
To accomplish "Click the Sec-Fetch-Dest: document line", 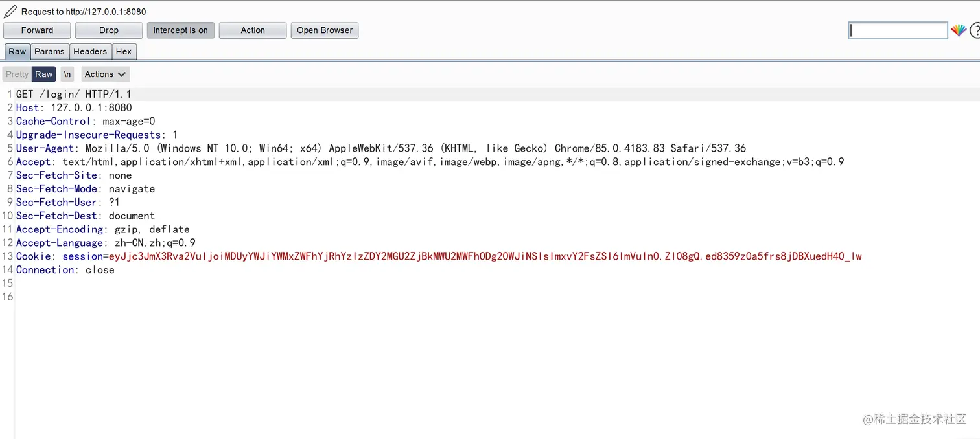I will pyautogui.click(x=86, y=216).
